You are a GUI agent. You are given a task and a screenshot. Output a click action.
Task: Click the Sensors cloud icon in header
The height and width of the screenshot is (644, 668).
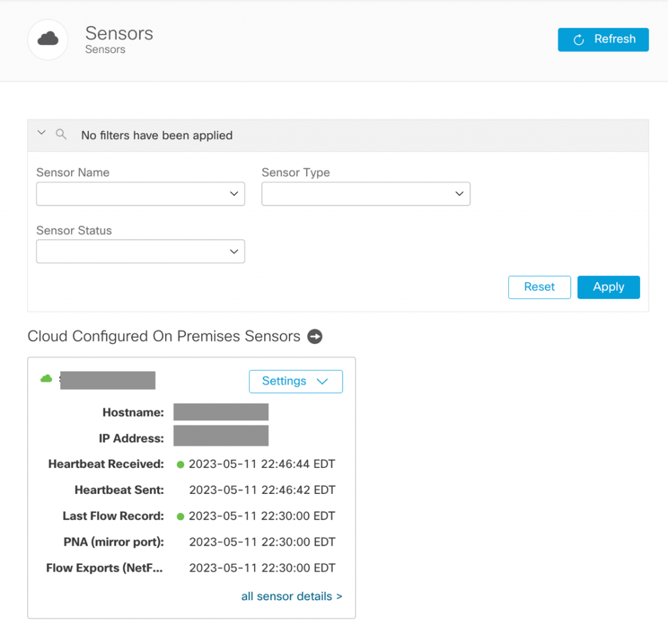pyautogui.click(x=48, y=40)
